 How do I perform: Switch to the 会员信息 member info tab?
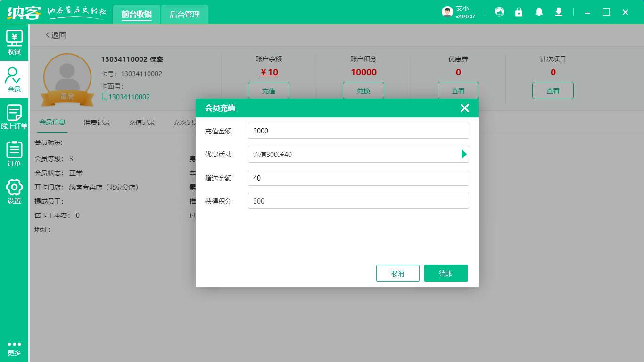(x=52, y=122)
